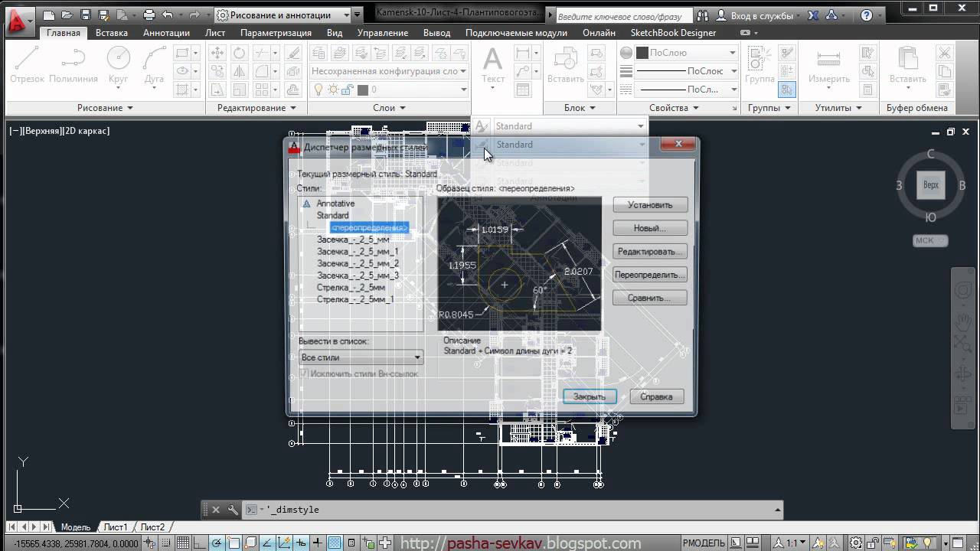This screenshot has width=980, height=551.
Task: Activate the Stretch tool in Редактирование panel
Action: (x=217, y=90)
